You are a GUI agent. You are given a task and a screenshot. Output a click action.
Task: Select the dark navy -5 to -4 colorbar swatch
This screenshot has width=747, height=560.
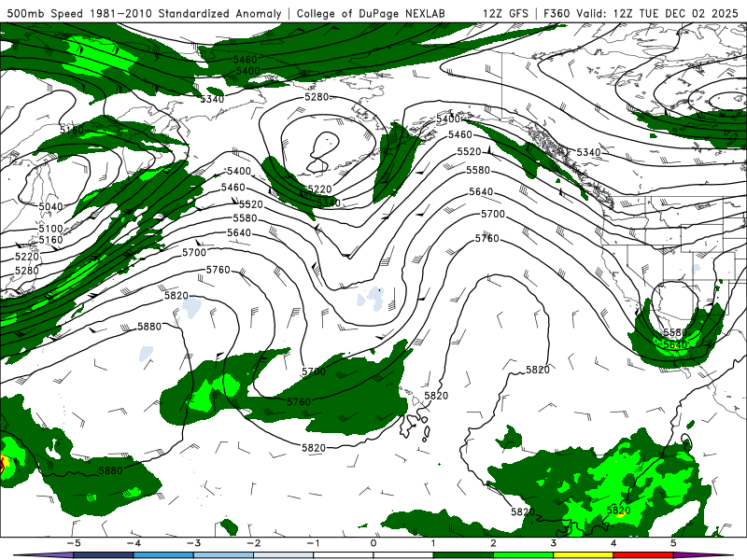[x=104, y=555]
